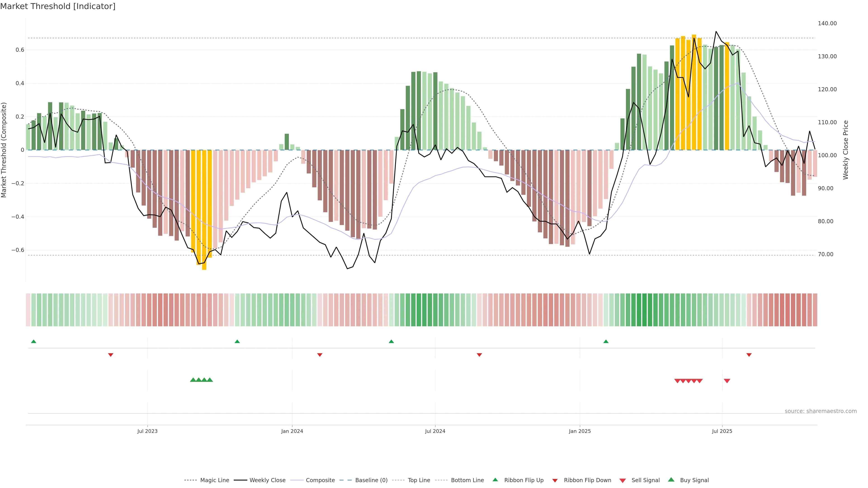The image size is (868, 488).
Task: Click the leftmost Ribbon Flip Up marker
Action: [34, 342]
